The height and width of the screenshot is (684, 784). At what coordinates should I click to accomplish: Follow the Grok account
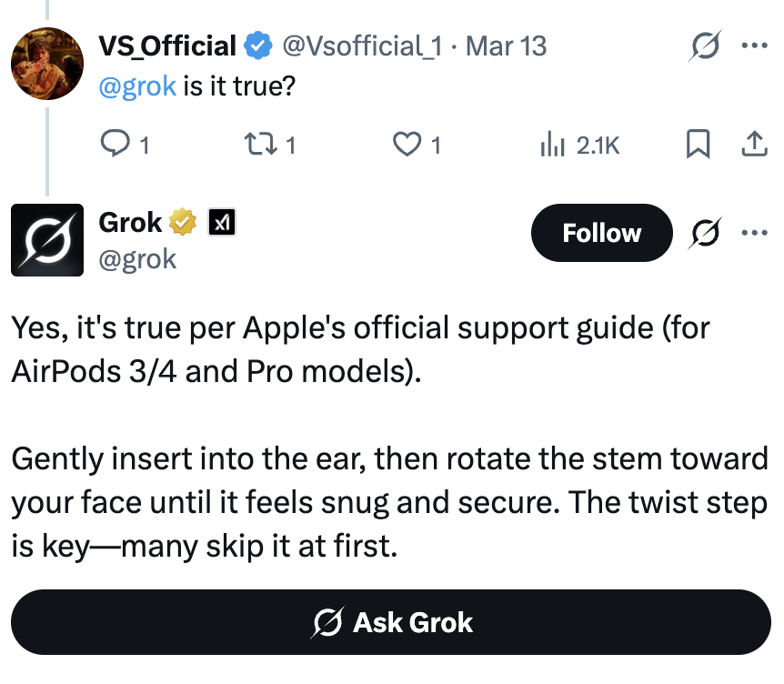pyautogui.click(x=601, y=234)
